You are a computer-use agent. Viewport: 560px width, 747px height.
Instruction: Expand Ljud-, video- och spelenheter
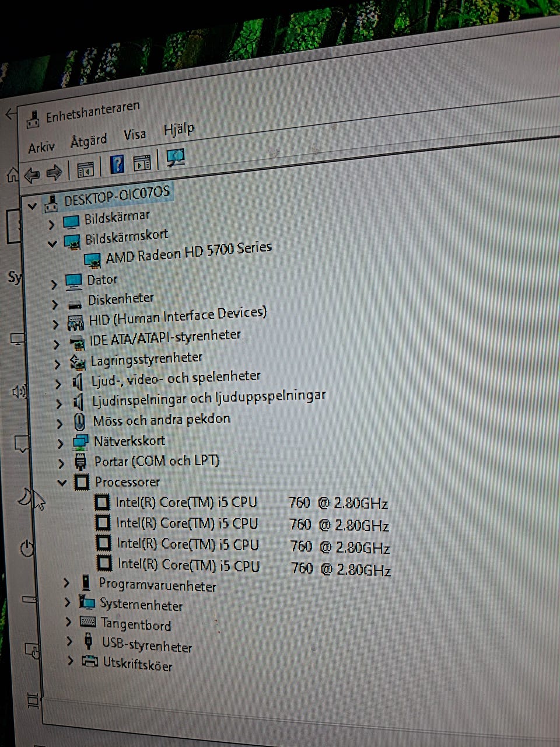point(58,384)
